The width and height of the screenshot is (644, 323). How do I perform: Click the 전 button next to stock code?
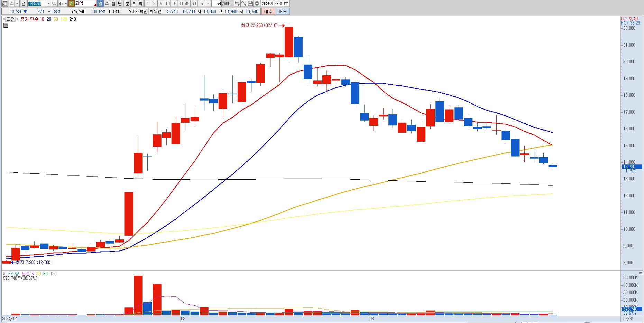tap(23, 3)
